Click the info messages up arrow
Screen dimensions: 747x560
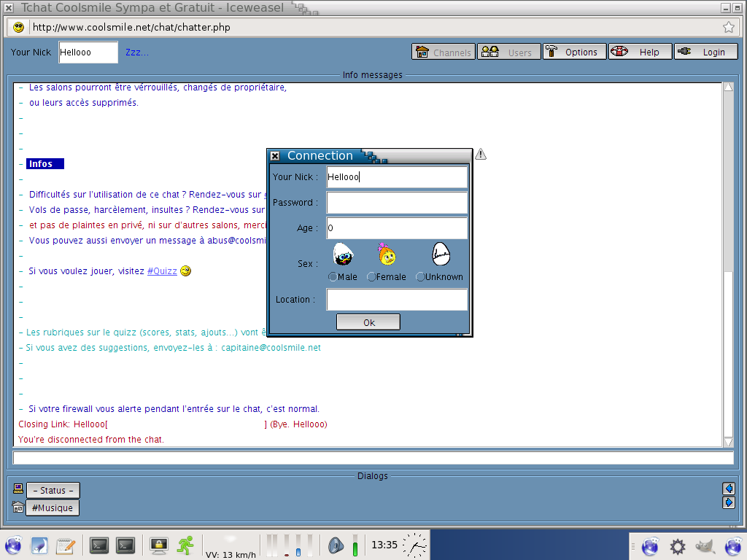click(729, 87)
